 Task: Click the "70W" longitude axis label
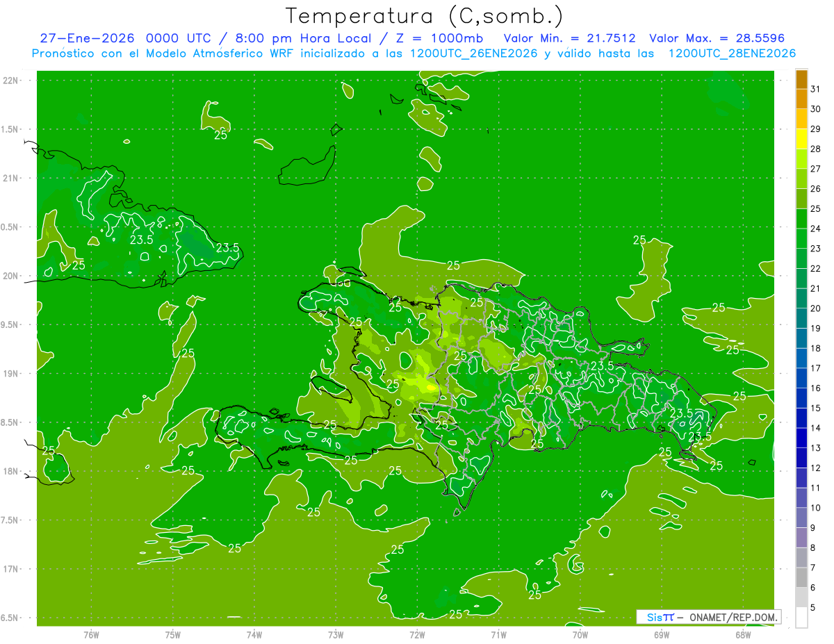(580, 635)
